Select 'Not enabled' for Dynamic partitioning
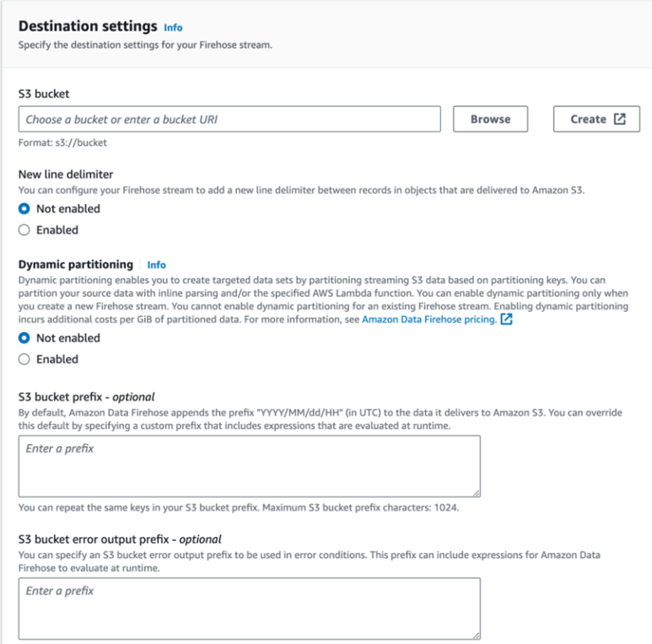This screenshot has height=644, width=652. coord(24,338)
